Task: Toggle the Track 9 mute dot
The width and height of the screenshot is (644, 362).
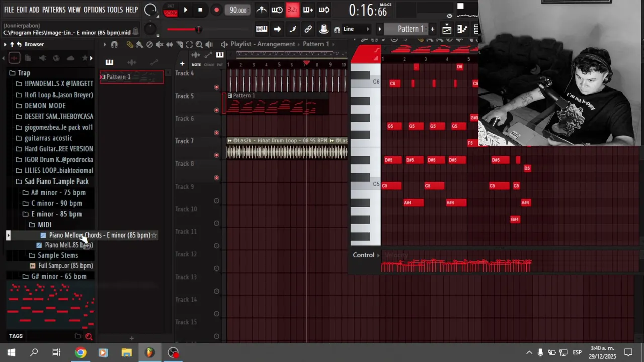Action: 216,200
